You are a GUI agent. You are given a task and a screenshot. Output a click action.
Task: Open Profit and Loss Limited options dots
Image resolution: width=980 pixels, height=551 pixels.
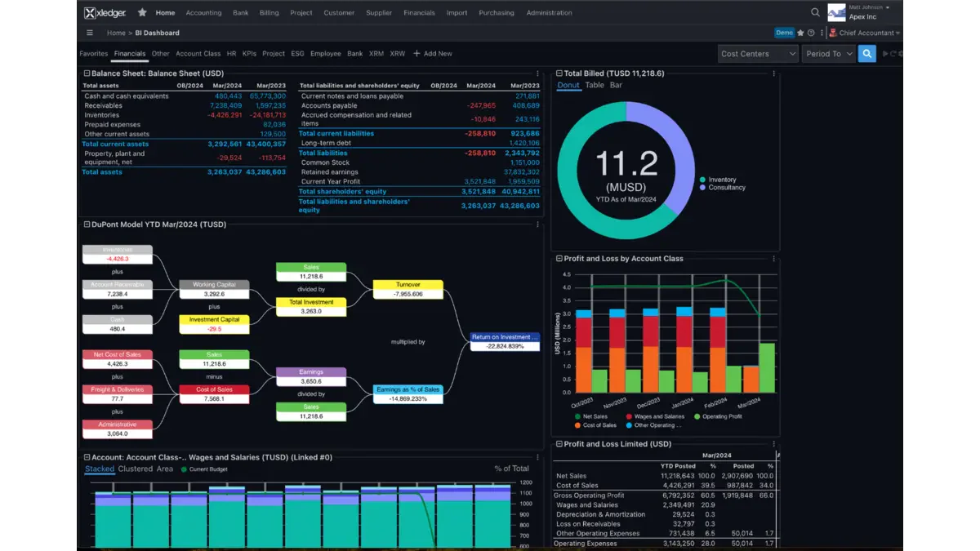tap(773, 444)
